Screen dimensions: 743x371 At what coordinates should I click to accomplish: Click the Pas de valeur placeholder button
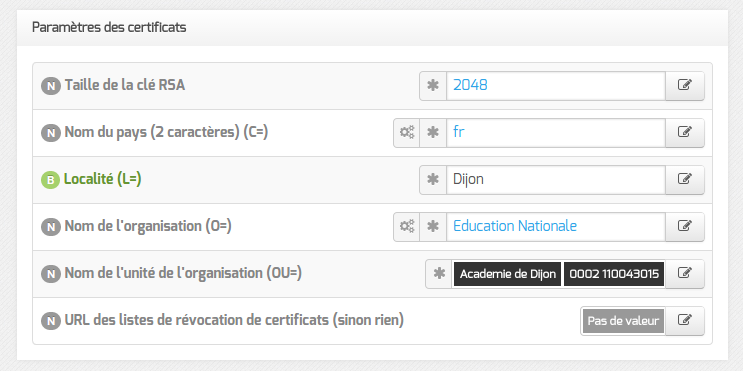coord(623,321)
